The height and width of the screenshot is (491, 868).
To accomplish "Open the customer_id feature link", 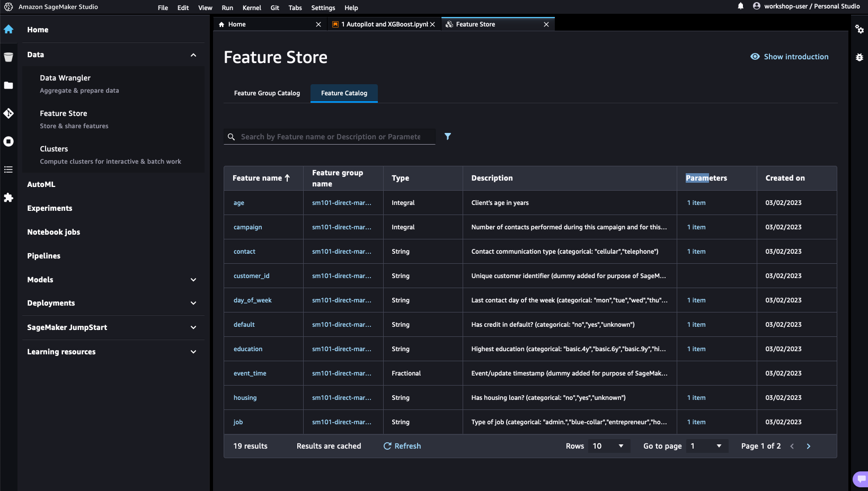I will (251, 276).
